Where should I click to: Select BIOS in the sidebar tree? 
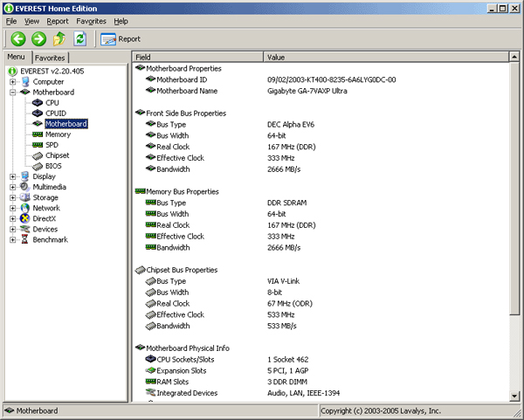click(53, 166)
